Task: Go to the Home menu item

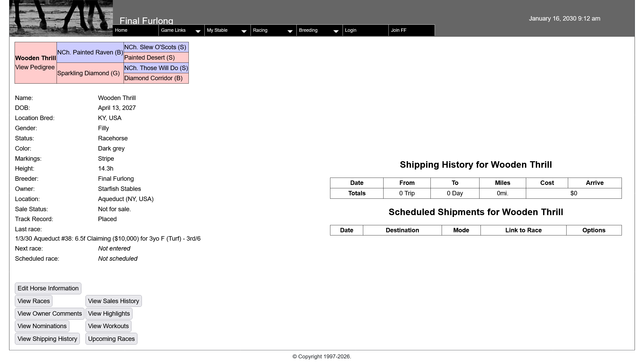Action: [121, 30]
